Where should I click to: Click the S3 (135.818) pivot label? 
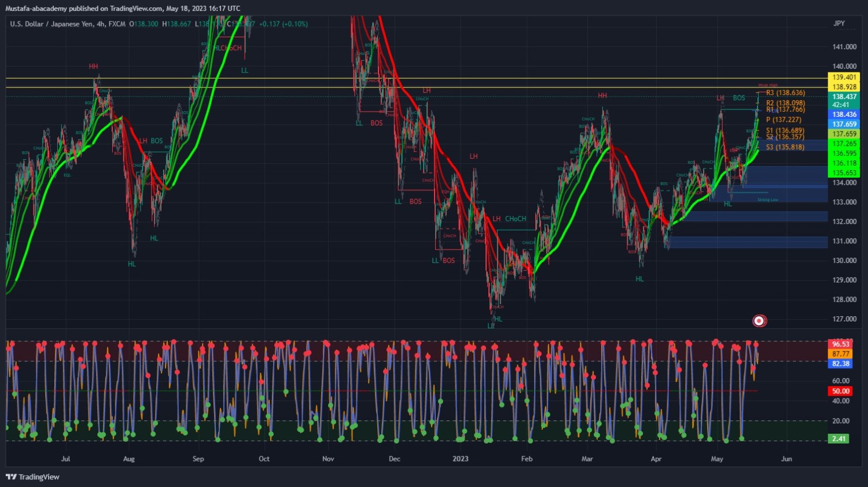pos(785,147)
